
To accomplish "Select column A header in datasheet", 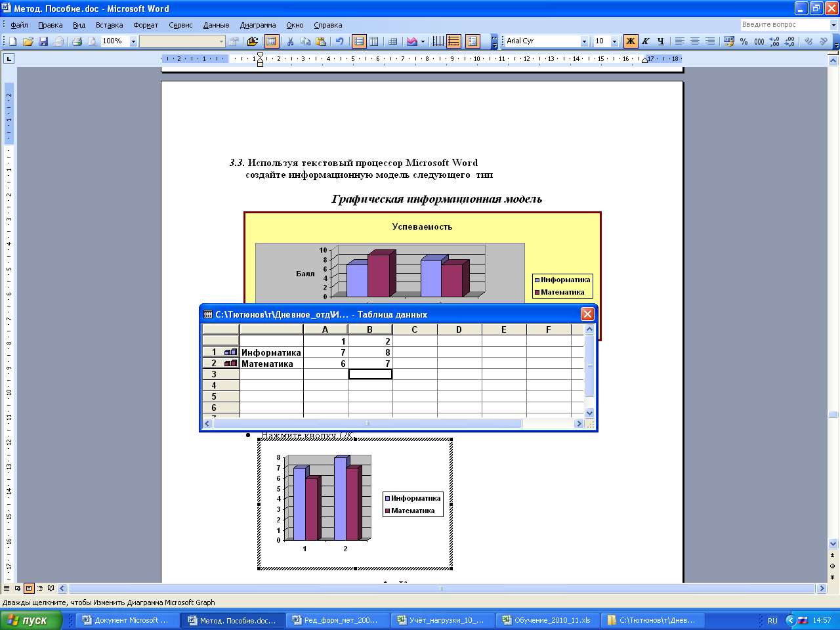I will pos(325,329).
